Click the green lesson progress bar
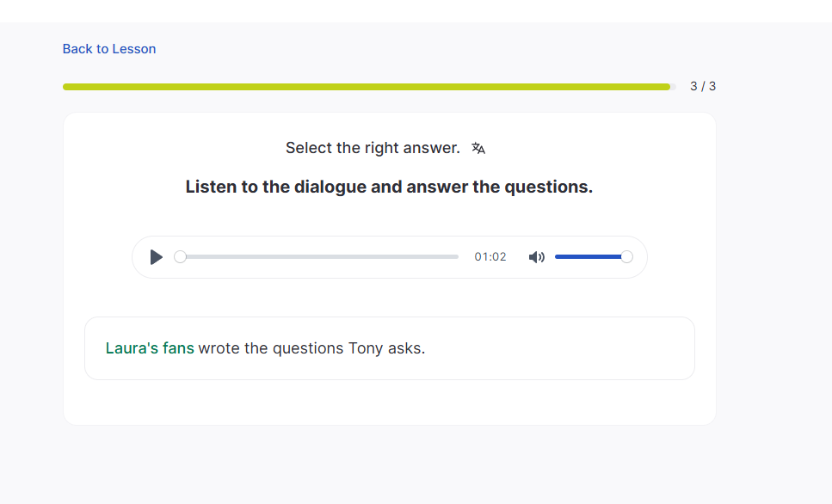 [x=366, y=87]
